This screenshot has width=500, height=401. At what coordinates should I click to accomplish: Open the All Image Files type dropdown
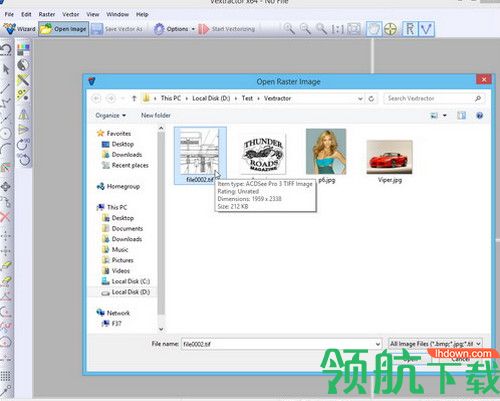(x=435, y=344)
